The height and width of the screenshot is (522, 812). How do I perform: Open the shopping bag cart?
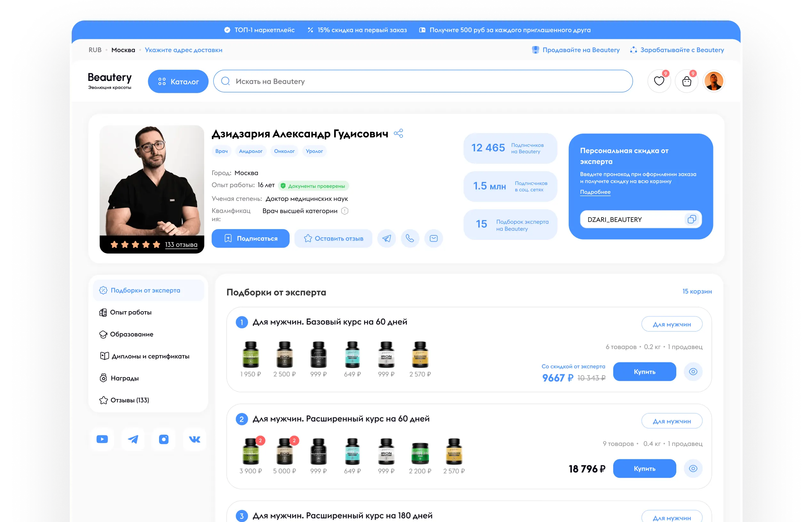[x=687, y=81]
